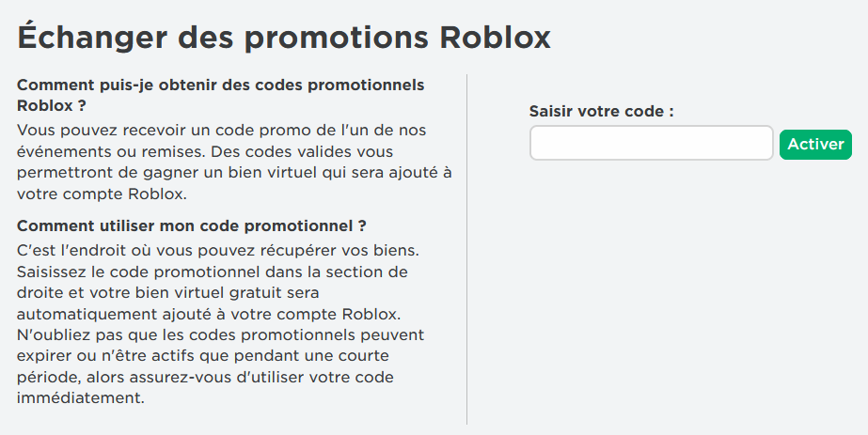Click the "Comment utiliser mon code promotionnel ?" heading

click(191, 226)
